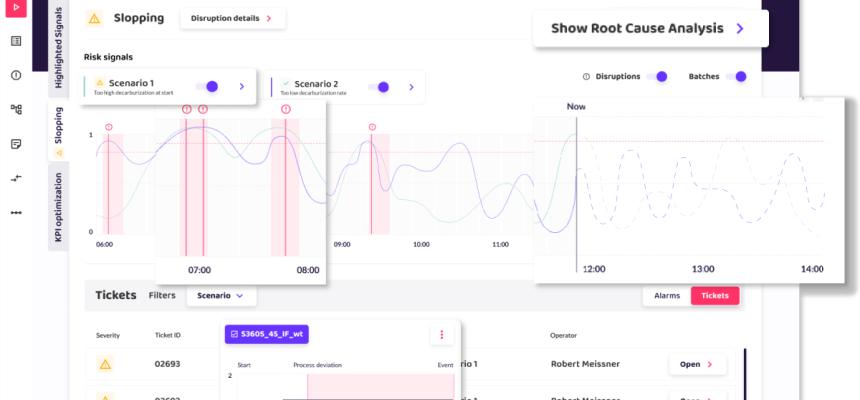The width and height of the screenshot is (860, 400).
Task: Click the pink play icon in sidebar
Action: [x=16, y=8]
